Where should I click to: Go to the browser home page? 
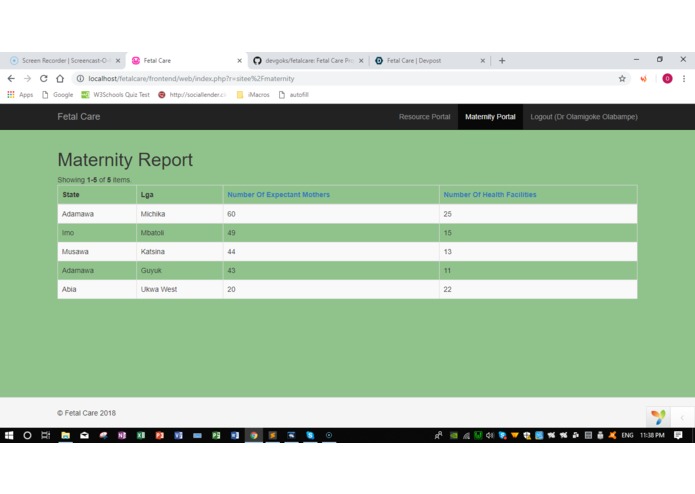tap(60, 78)
